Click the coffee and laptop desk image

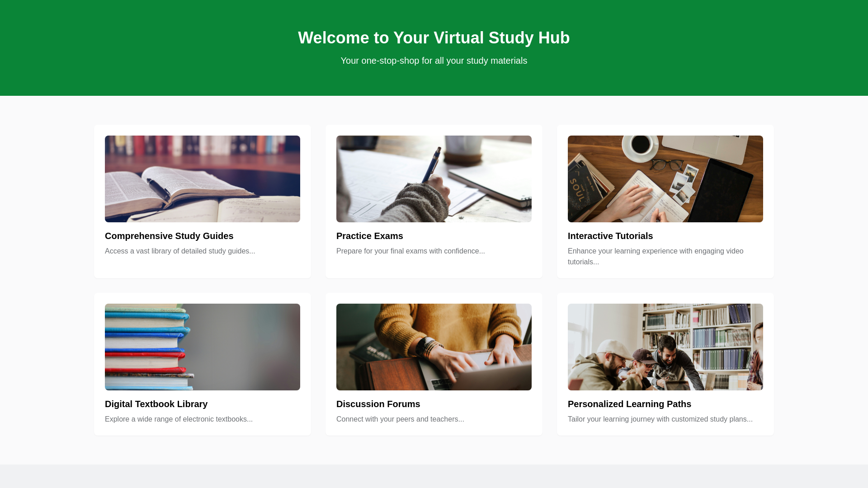[x=665, y=179]
